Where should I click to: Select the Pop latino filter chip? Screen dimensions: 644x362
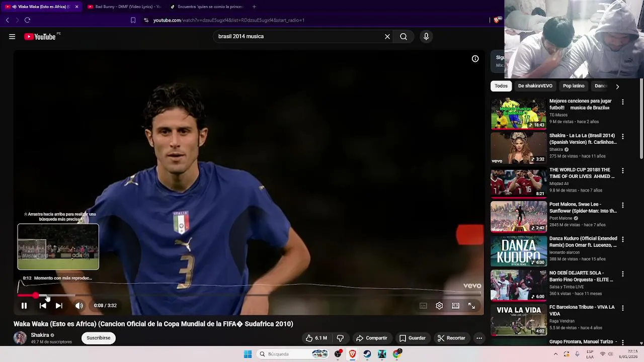574,86
